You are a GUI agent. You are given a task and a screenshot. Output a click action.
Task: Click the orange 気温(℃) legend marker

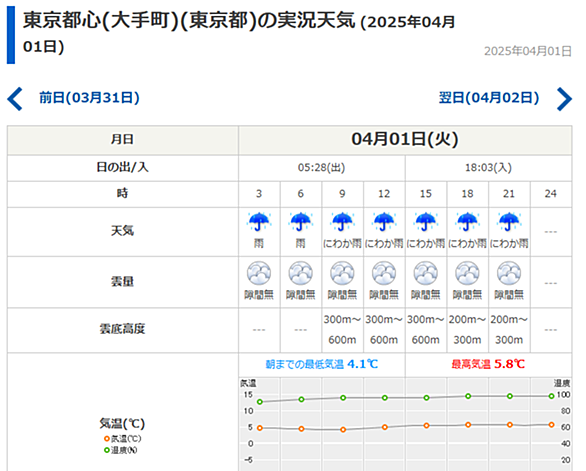(x=107, y=438)
